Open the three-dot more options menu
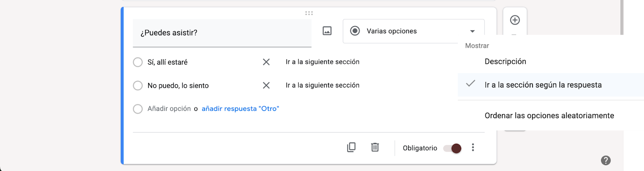The image size is (644, 171). tap(473, 147)
